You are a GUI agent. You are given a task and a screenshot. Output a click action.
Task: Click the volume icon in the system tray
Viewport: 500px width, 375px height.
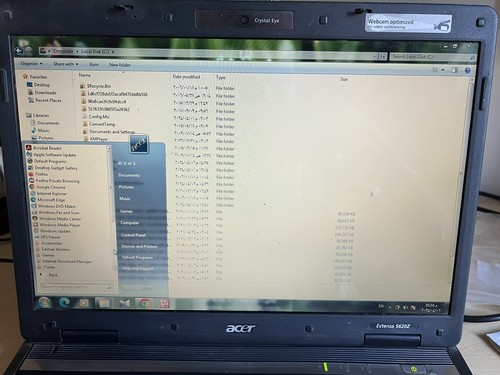[405, 307]
